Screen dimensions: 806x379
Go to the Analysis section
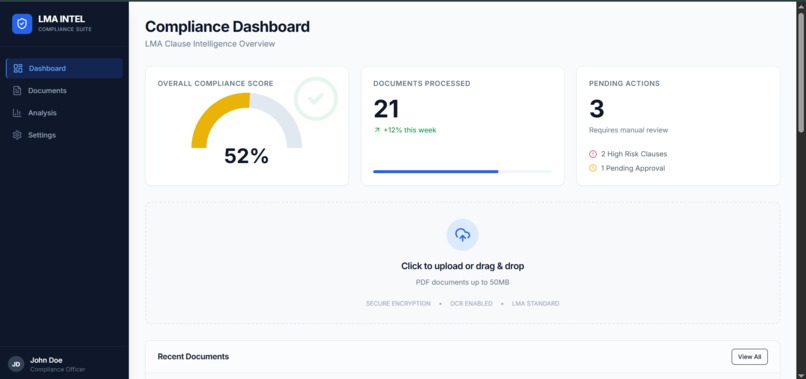(64, 113)
